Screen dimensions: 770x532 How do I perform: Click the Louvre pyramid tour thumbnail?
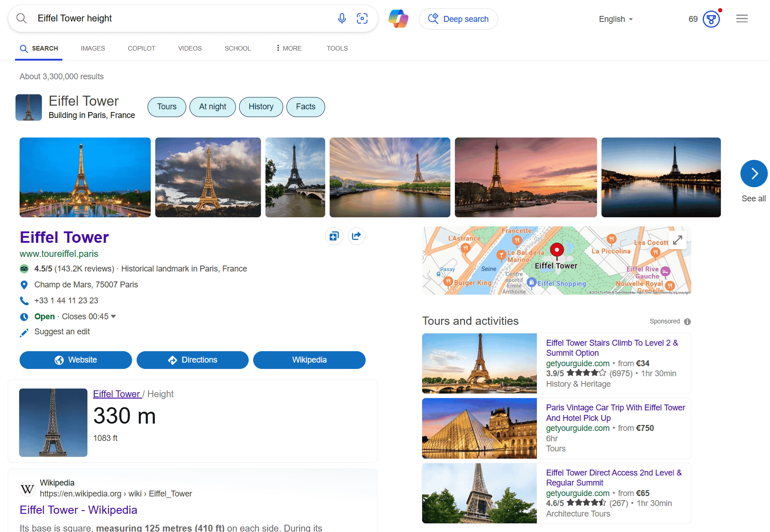[479, 428]
